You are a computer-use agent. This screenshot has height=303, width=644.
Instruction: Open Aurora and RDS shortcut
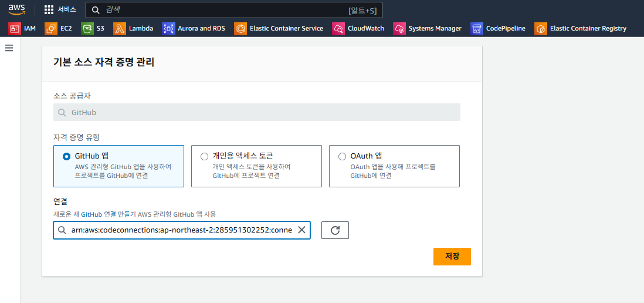coord(194,28)
